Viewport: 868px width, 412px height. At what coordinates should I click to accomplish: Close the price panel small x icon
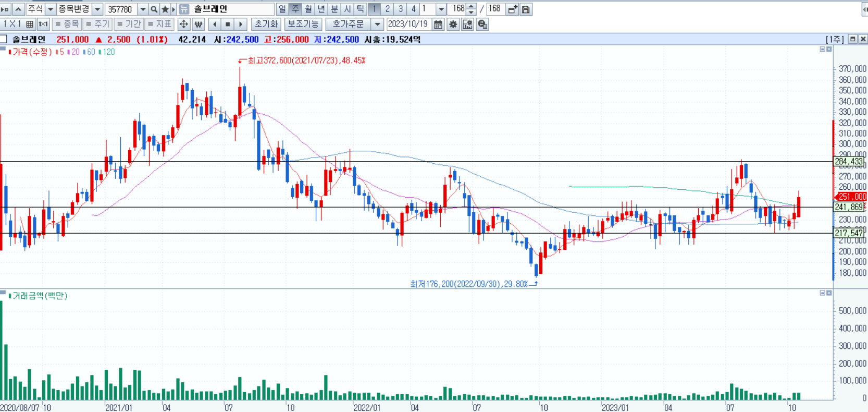coord(829,49)
